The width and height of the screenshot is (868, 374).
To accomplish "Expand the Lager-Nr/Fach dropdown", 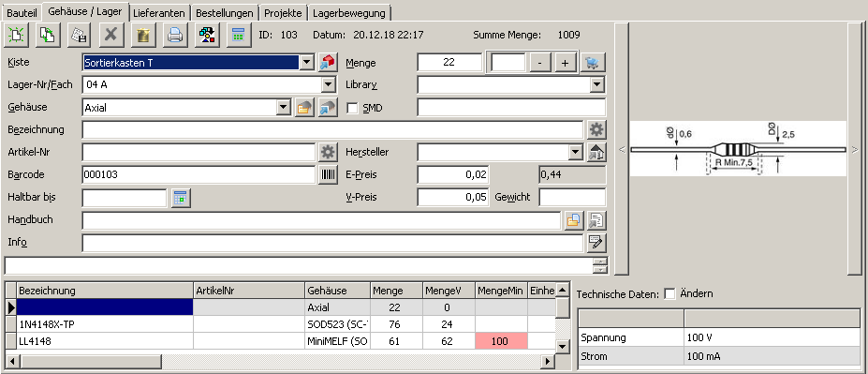I will pos(329,84).
